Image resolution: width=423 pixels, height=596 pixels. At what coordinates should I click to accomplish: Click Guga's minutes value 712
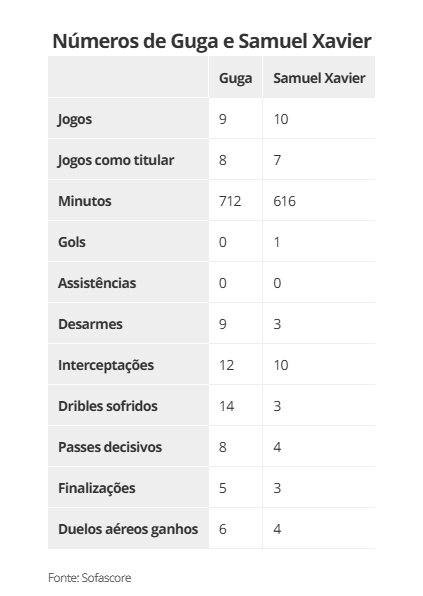pyautogui.click(x=230, y=201)
